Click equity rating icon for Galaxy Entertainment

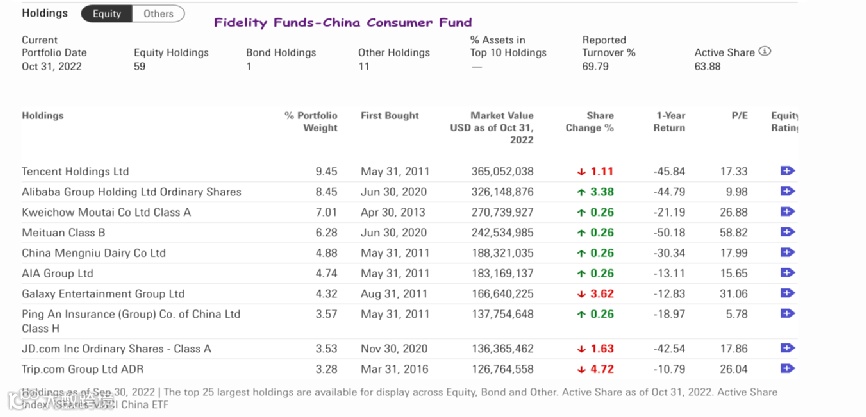click(787, 294)
